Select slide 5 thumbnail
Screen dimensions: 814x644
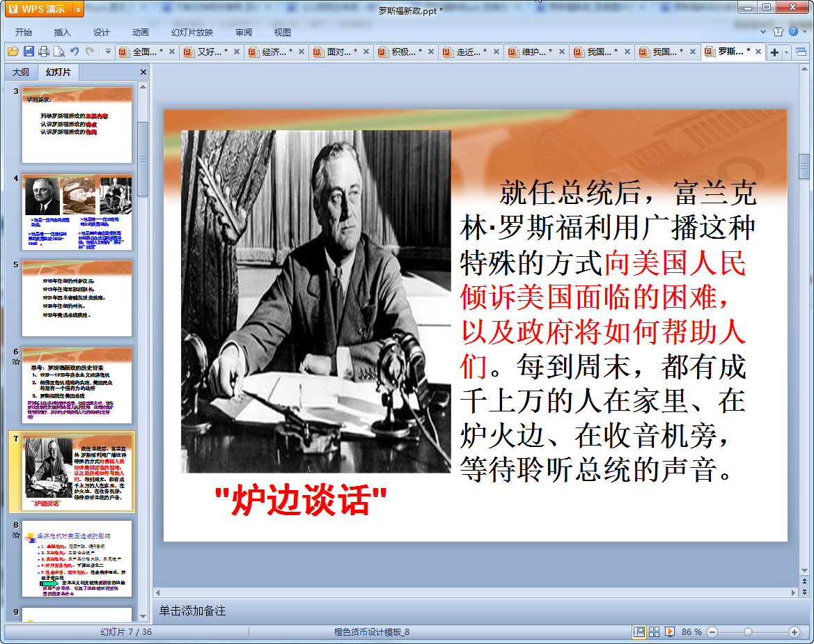(77, 299)
